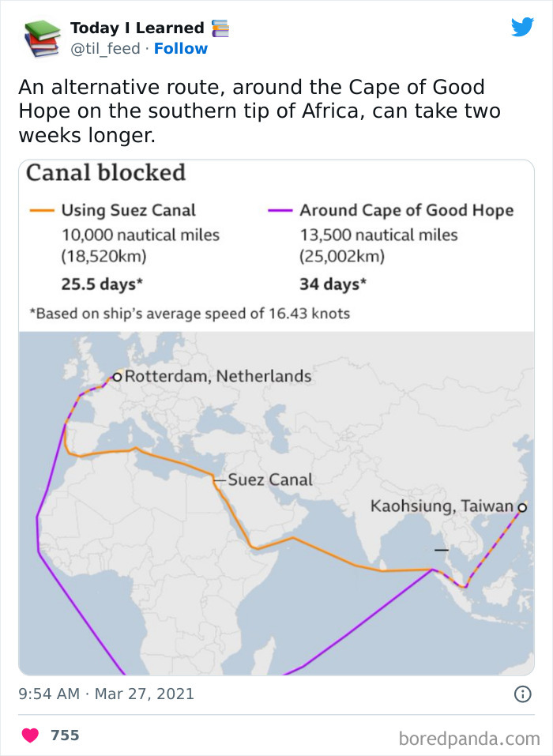553x756 pixels.
Task: Click the Rotterdam port circle marker
Action: [x=118, y=377]
